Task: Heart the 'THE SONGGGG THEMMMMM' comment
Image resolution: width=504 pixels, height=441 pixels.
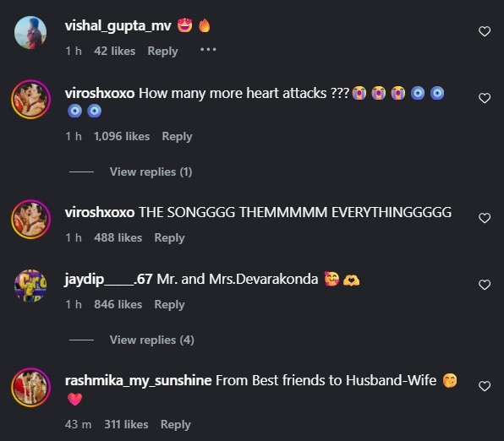Action: pyautogui.click(x=485, y=218)
